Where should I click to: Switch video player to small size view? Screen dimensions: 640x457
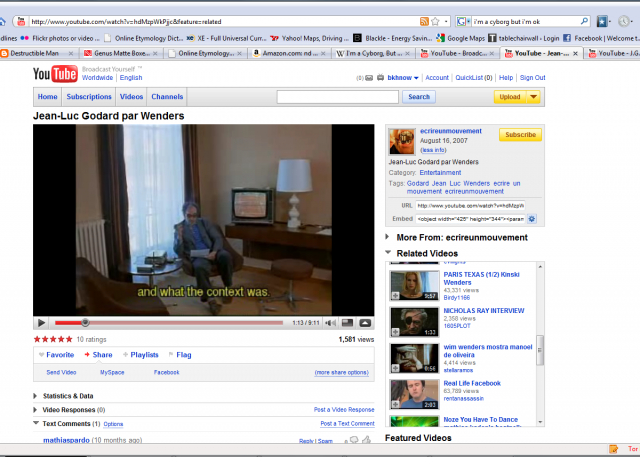[347, 323]
